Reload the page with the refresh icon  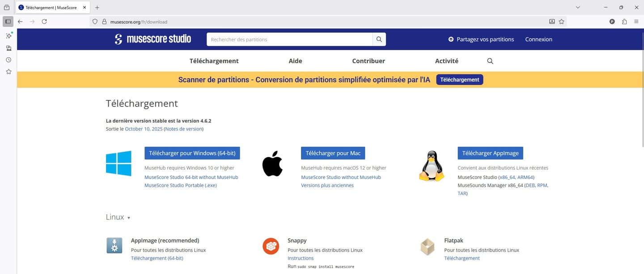pyautogui.click(x=44, y=21)
